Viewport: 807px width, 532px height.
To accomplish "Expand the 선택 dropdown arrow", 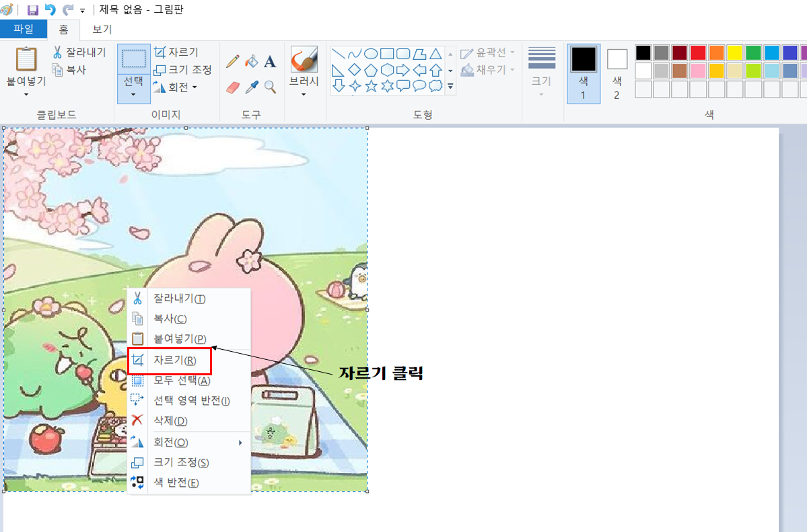I will pos(133,95).
